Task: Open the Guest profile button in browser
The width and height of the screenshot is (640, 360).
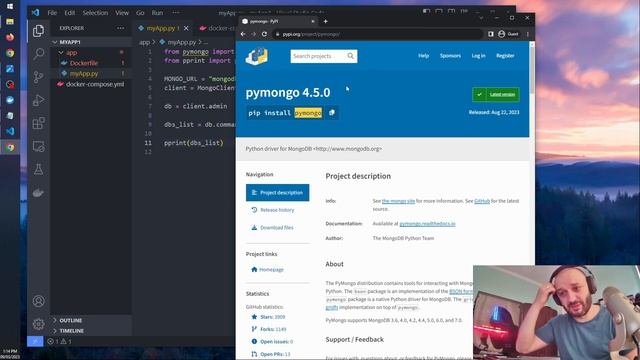Action: tap(509, 34)
